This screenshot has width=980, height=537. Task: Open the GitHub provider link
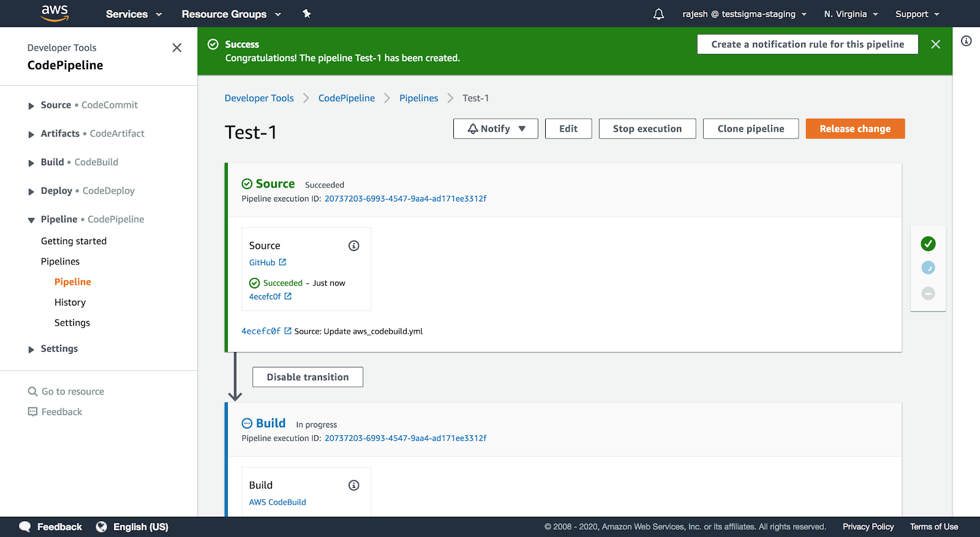pyautogui.click(x=262, y=262)
